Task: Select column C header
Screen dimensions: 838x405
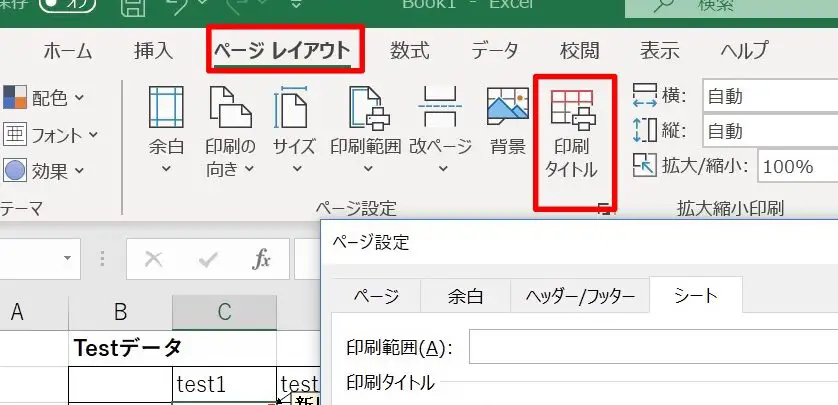Action: (x=224, y=313)
